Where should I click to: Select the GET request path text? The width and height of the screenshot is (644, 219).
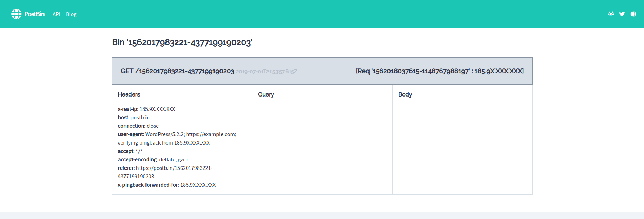click(x=177, y=71)
